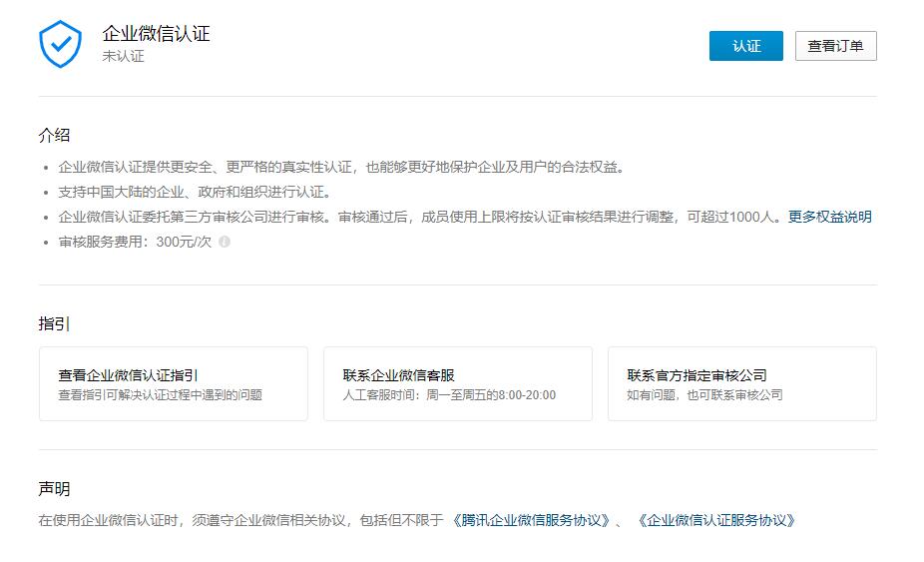Click the text 查看指引可解决认证过程中遇到的问题
This screenshot has width=924, height=562.
(161, 395)
